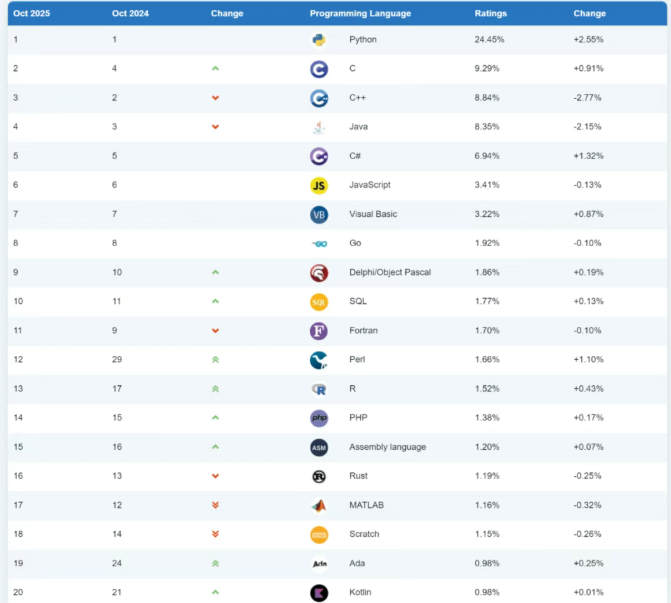
Task: Click the Oct 2025 column header
Action: coord(32,14)
